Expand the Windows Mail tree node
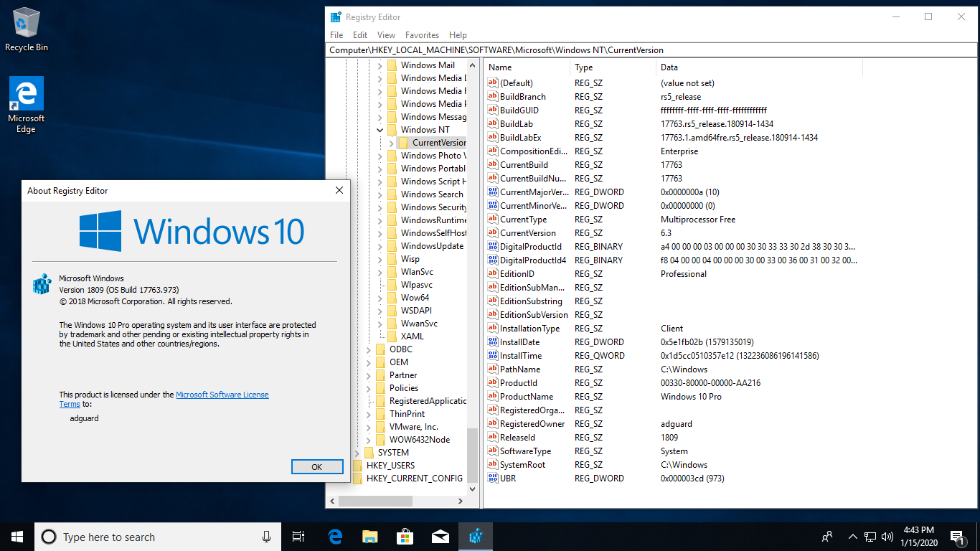980x551 pixels. coord(380,65)
